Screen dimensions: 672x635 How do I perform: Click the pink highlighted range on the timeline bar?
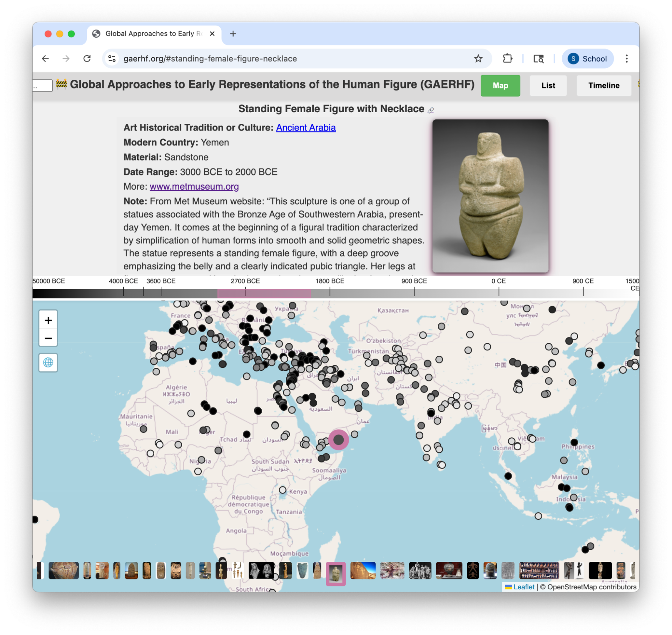(264, 293)
